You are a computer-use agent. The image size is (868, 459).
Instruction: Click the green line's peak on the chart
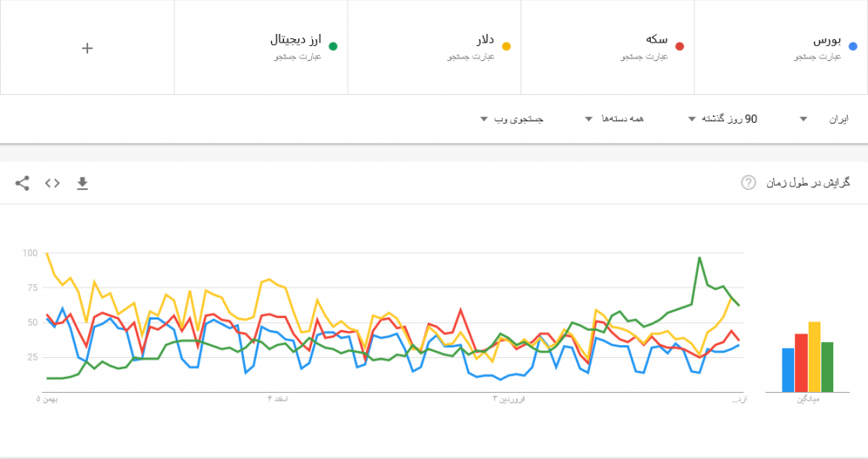[x=699, y=258]
